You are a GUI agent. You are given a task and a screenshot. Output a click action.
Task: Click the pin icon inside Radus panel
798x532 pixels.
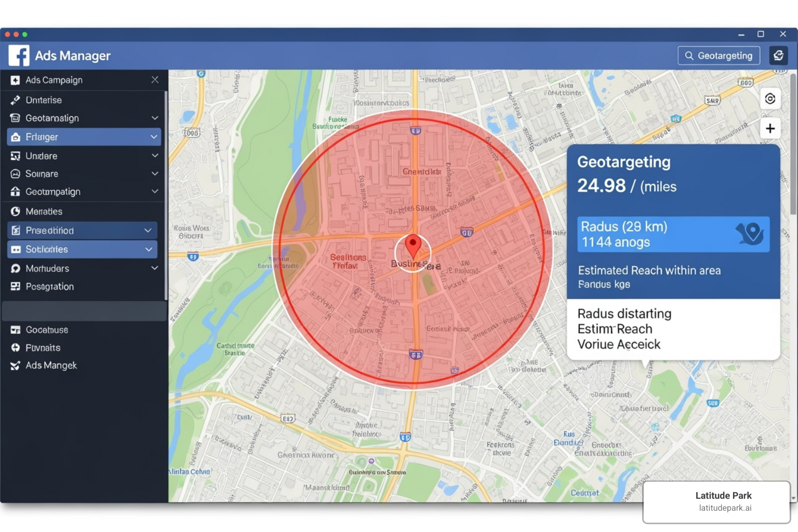(x=751, y=234)
